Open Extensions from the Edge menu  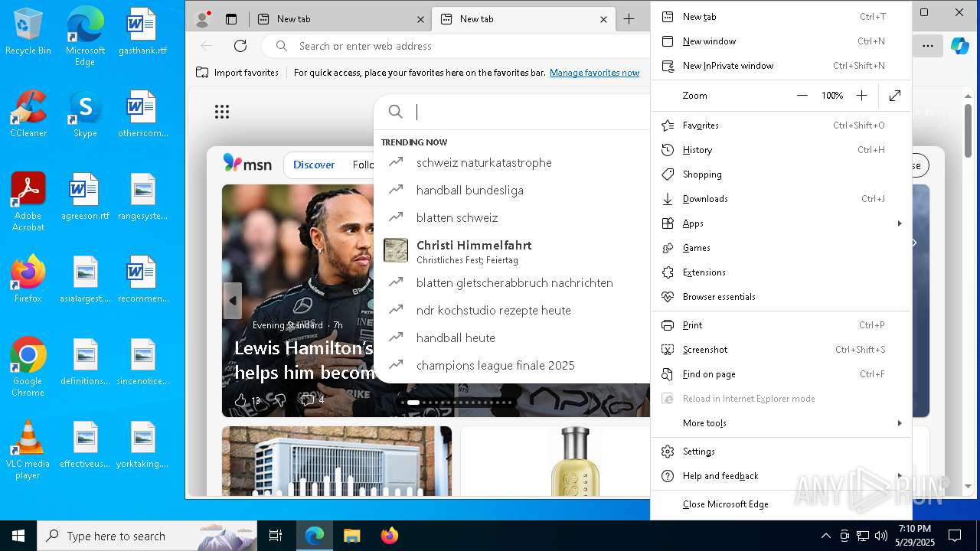781,272
